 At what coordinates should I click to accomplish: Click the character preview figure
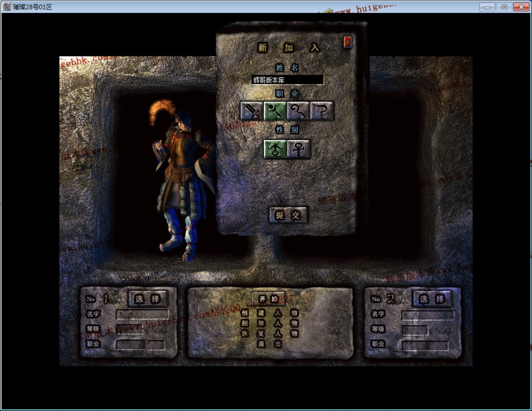(x=182, y=180)
